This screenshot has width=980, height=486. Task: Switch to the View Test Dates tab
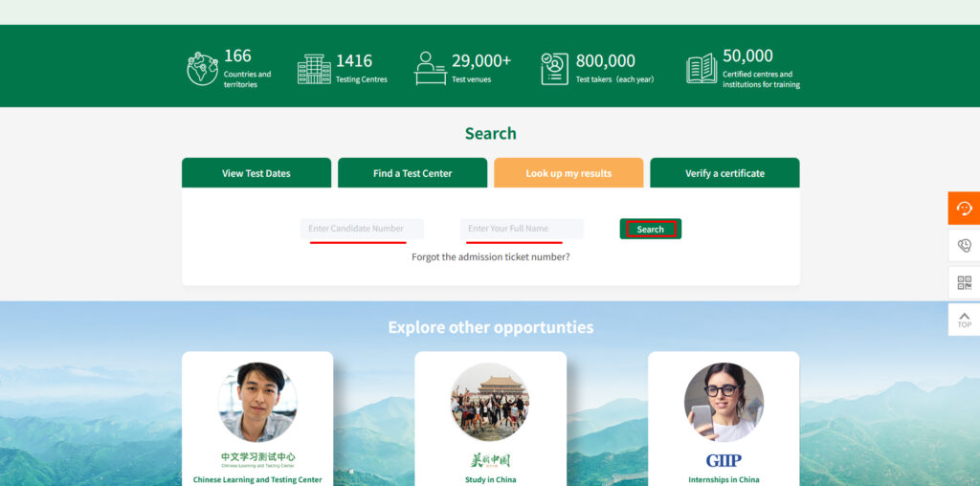point(256,173)
